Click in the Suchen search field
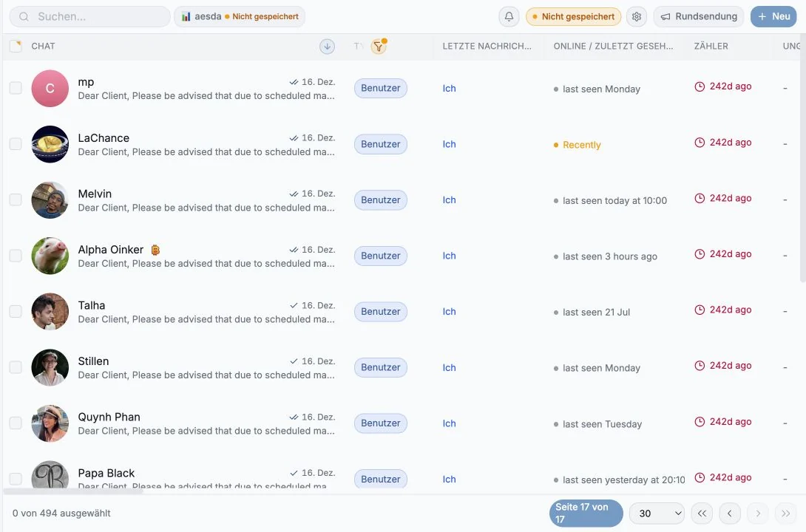The image size is (806, 532). [90, 16]
